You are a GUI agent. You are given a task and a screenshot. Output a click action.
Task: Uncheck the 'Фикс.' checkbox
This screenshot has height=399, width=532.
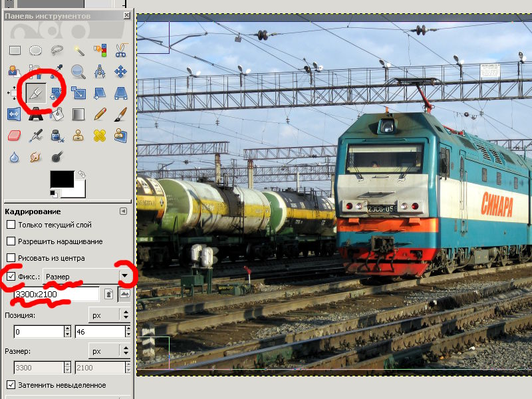pyautogui.click(x=11, y=276)
